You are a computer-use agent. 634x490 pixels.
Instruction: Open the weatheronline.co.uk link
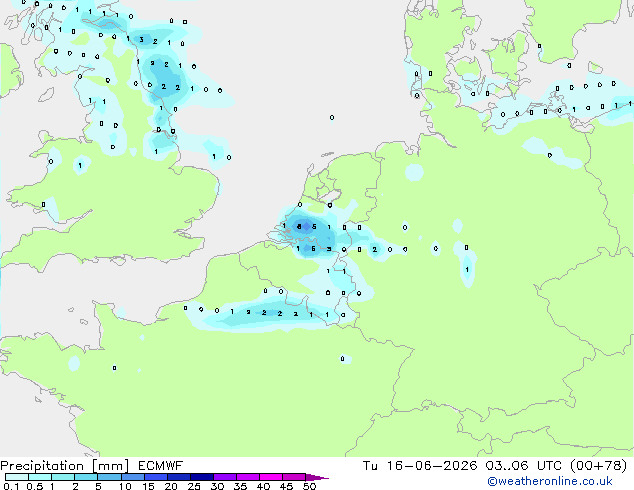[550, 481]
